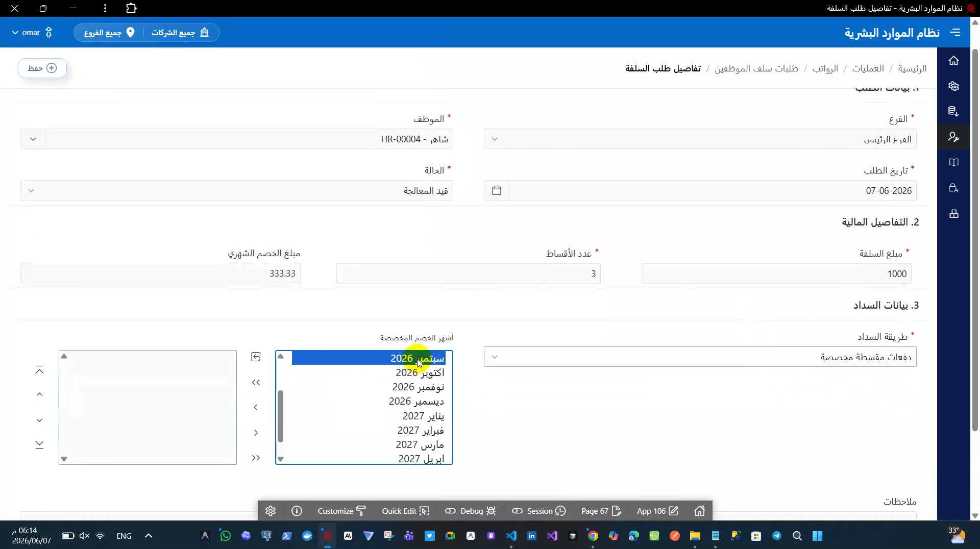The height and width of the screenshot is (549, 980).
Task: Open WhatsApp from the taskbar
Action: click(x=226, y=536)
